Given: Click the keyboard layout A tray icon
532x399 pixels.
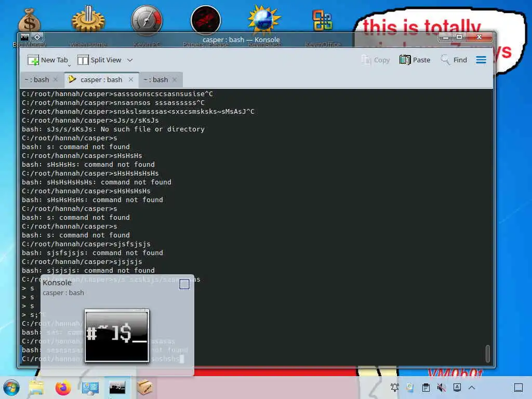Looking at the screenshot, I should (x=457, y=388).
